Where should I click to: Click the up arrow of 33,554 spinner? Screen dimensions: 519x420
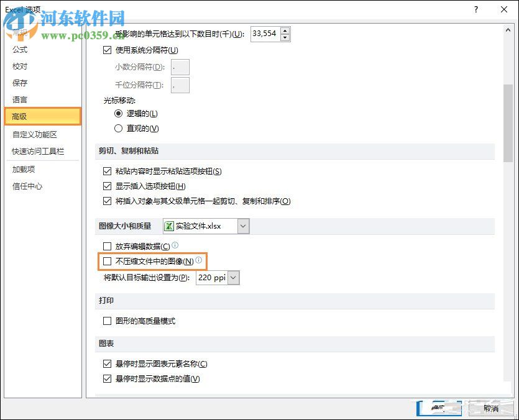tap(284, 30)
